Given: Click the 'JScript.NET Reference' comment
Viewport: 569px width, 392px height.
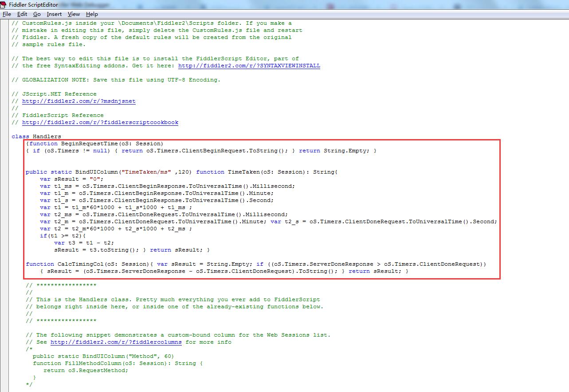Looking at the screenshot, I should point(54,94).
